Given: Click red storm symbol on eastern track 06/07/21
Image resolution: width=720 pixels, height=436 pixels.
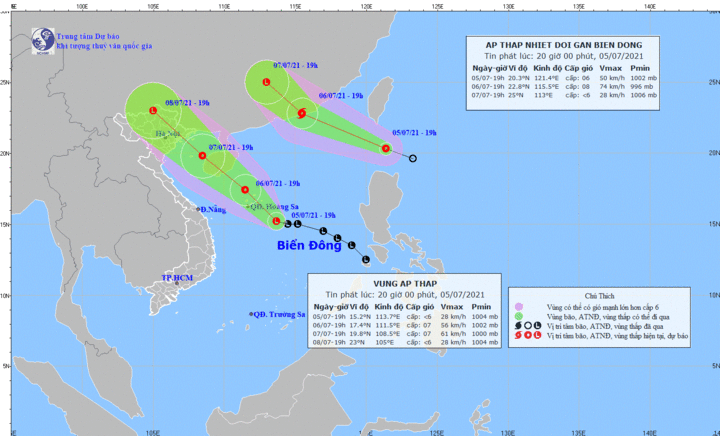Looking at the screenshot, I should 301,113.
